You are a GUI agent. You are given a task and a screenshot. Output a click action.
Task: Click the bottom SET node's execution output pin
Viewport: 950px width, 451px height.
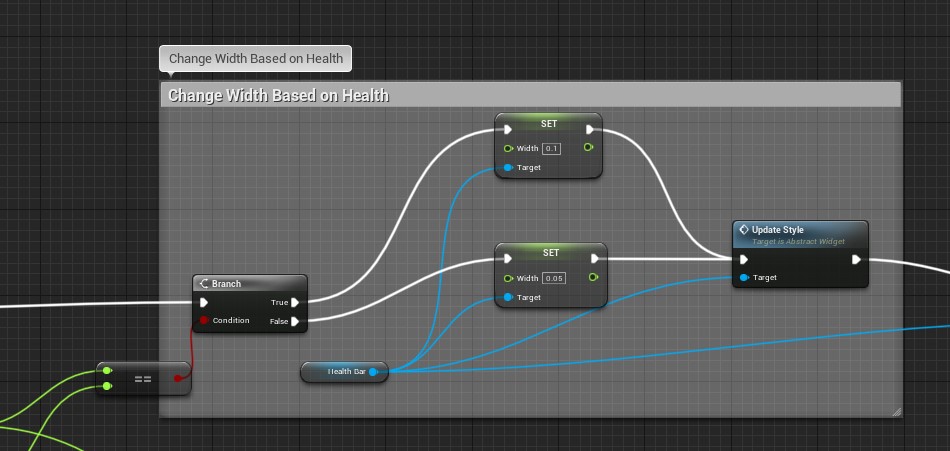(594, 258)
